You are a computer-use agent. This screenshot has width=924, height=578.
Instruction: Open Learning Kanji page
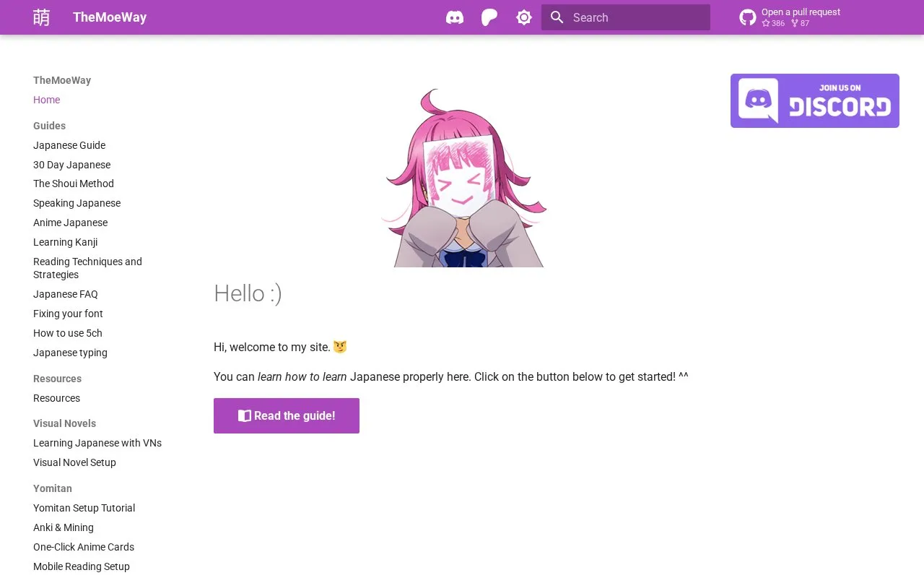tap(65, 242)
